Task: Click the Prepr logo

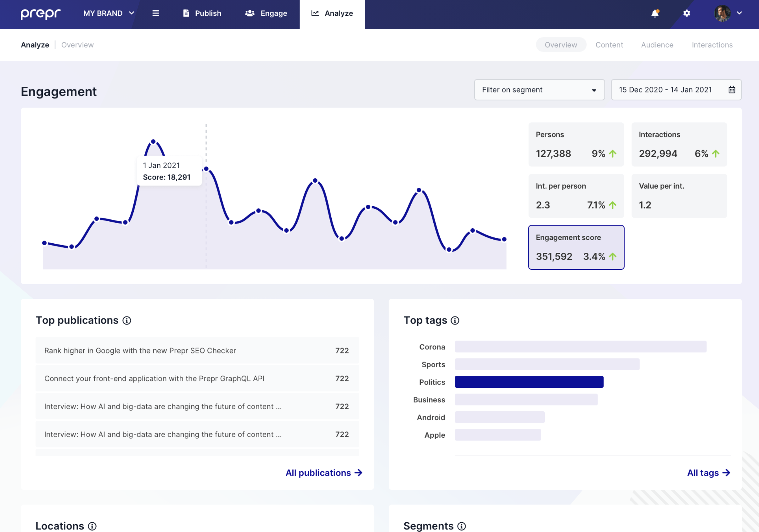Action: (41, 14)
